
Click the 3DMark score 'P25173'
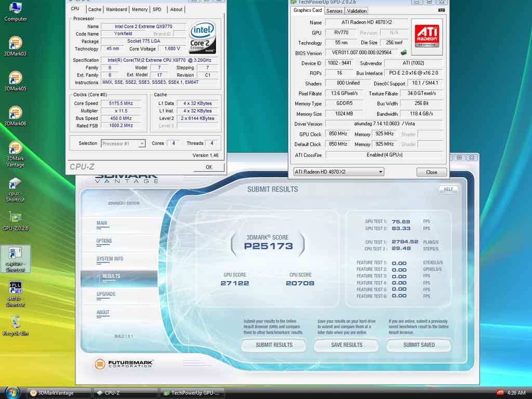pyautogui.click(x=269, y=246)
